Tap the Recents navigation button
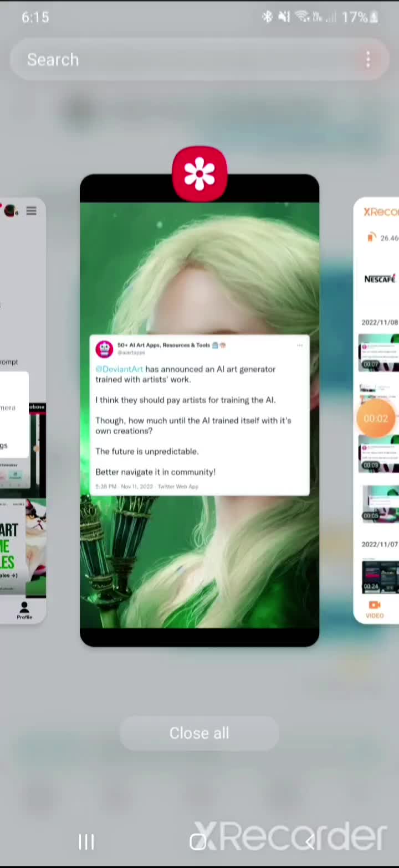 (x=86, y=842)
